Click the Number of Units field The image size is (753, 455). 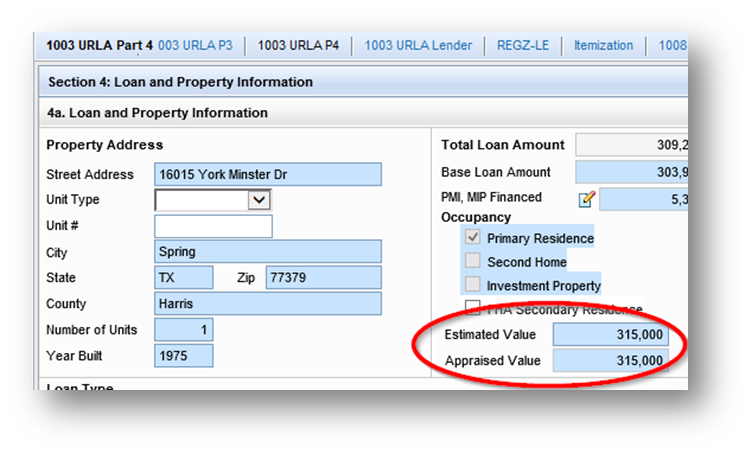point(183,330)
